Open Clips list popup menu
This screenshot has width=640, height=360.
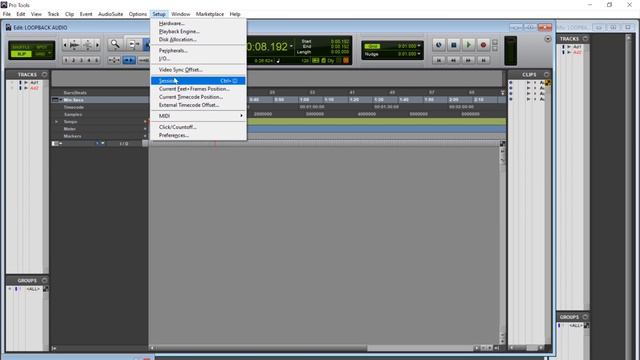[x=547, y=75]
